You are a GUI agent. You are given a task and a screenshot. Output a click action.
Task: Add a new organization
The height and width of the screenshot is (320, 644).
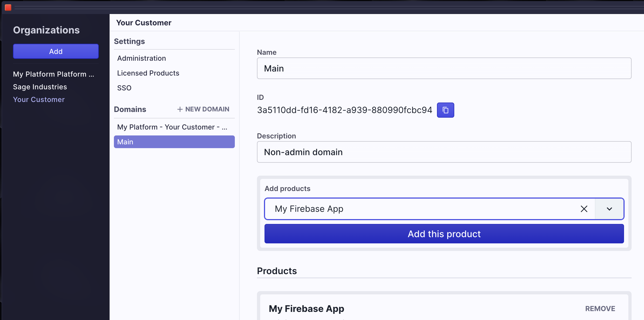[56, 51]
